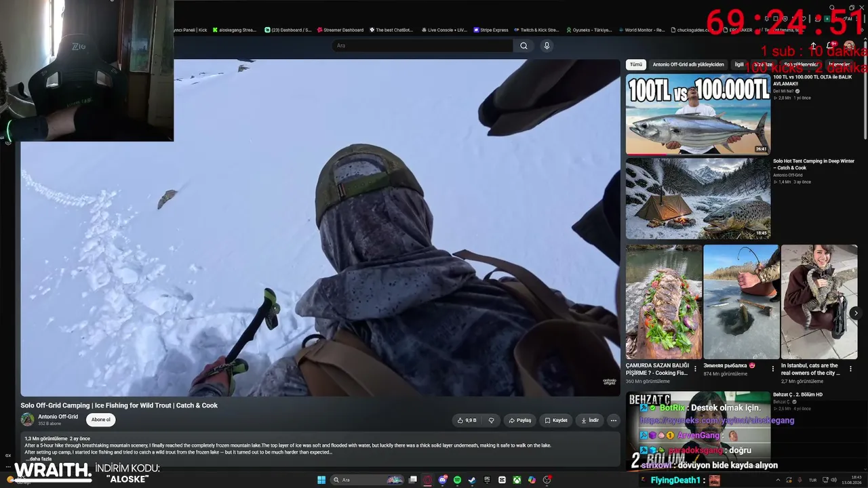Open Copilot icon on the taskbar
Viewport: 868px width, 488px height.
(532, 480)
